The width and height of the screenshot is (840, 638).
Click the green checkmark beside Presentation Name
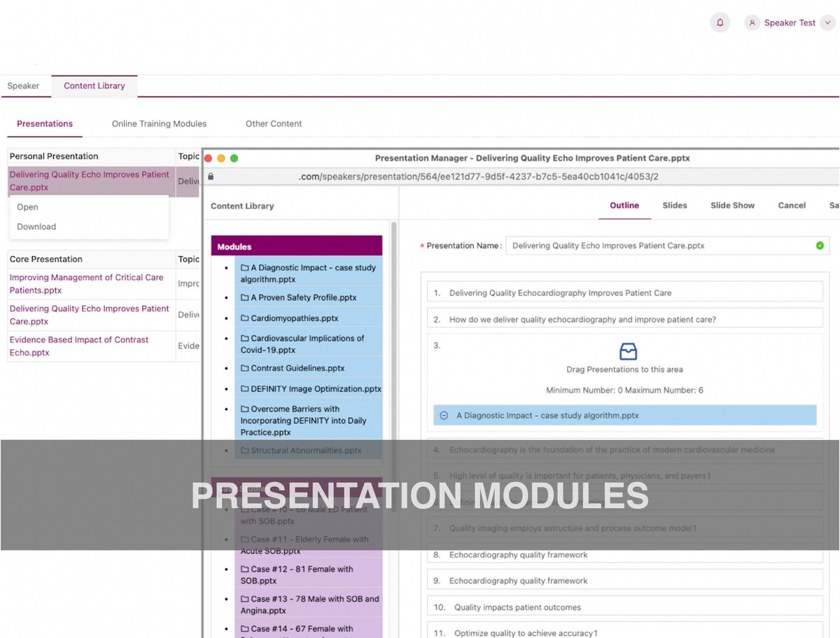820,246
